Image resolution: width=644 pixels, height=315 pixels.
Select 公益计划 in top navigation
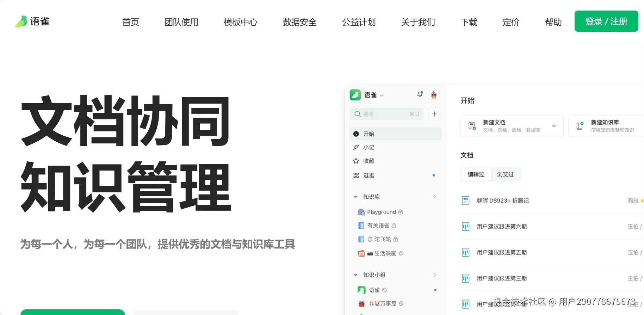click(x=359, y=22)
